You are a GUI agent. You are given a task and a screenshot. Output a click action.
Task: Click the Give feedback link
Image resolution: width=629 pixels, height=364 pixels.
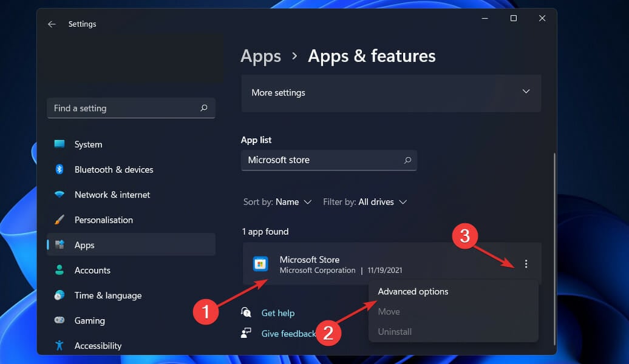tap(288, 334)
